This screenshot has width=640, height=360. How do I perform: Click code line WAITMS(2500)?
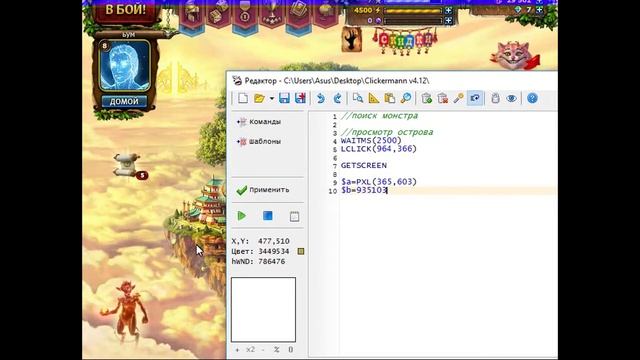(371, 140)
